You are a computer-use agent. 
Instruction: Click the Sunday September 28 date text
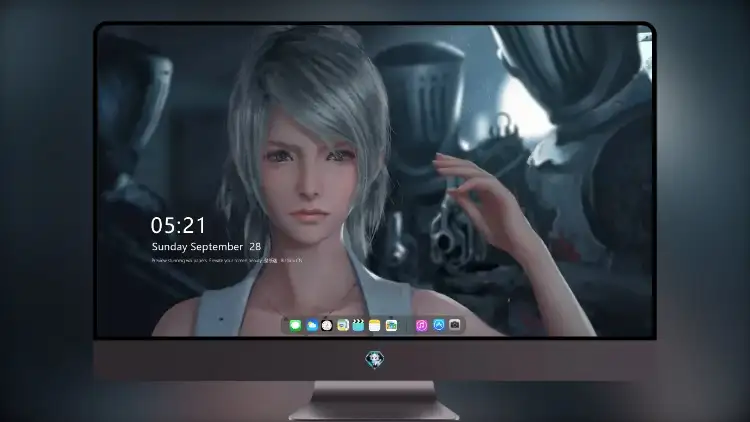(x=206, y=247)
